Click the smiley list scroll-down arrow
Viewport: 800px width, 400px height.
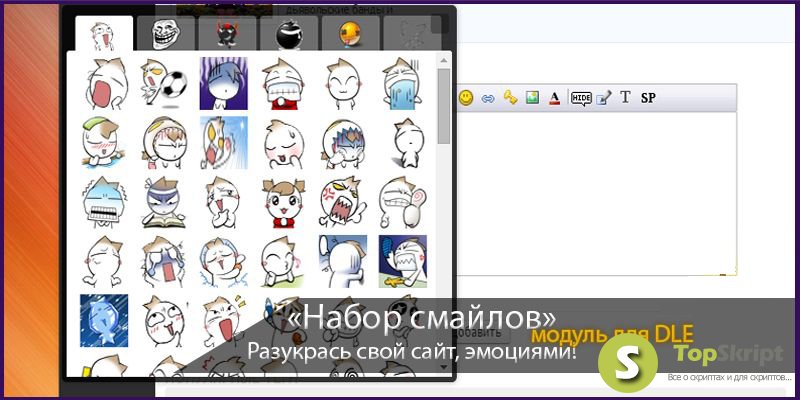click(443, 367)
